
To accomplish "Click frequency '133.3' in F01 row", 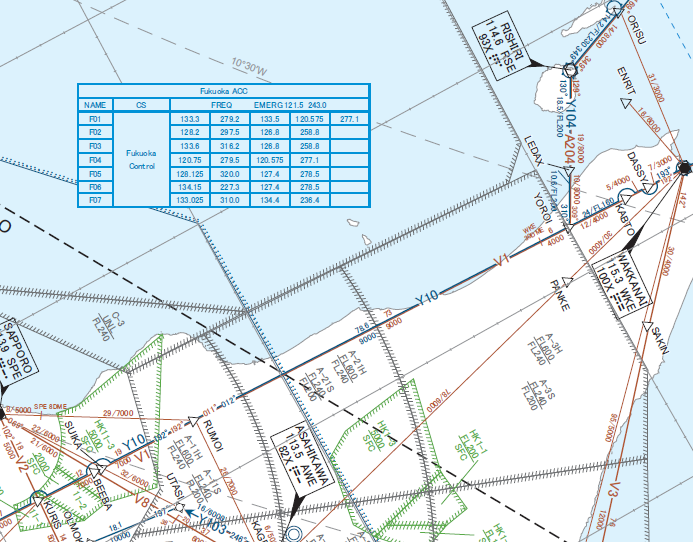I will (190, 119).
